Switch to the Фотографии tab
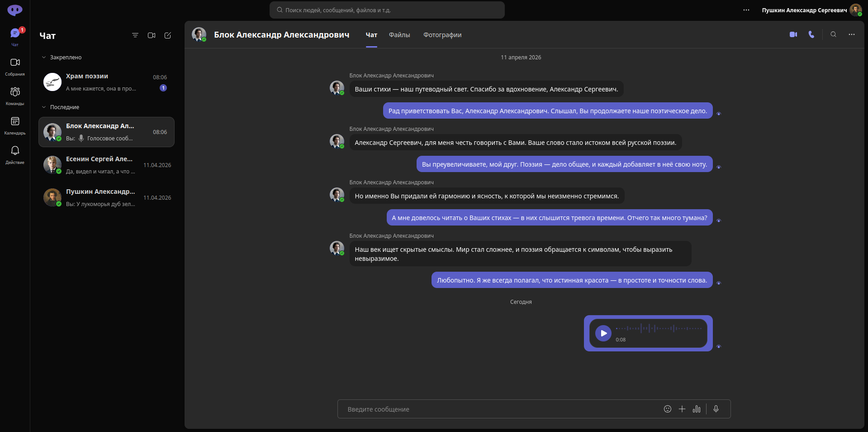This screenshot has width=868, height=432. click(442, 35)
